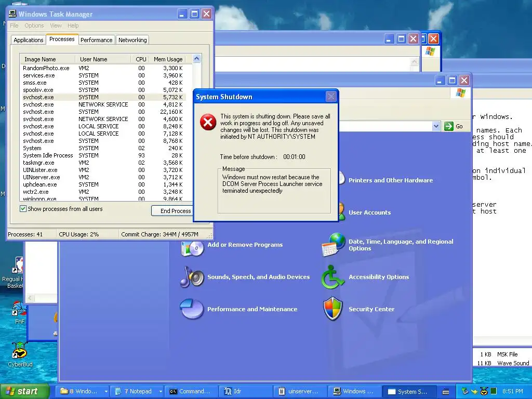Viewport: 532px width, 399px height.
Task: Sort processes by User Name column
Action: [x=103, y=59]
